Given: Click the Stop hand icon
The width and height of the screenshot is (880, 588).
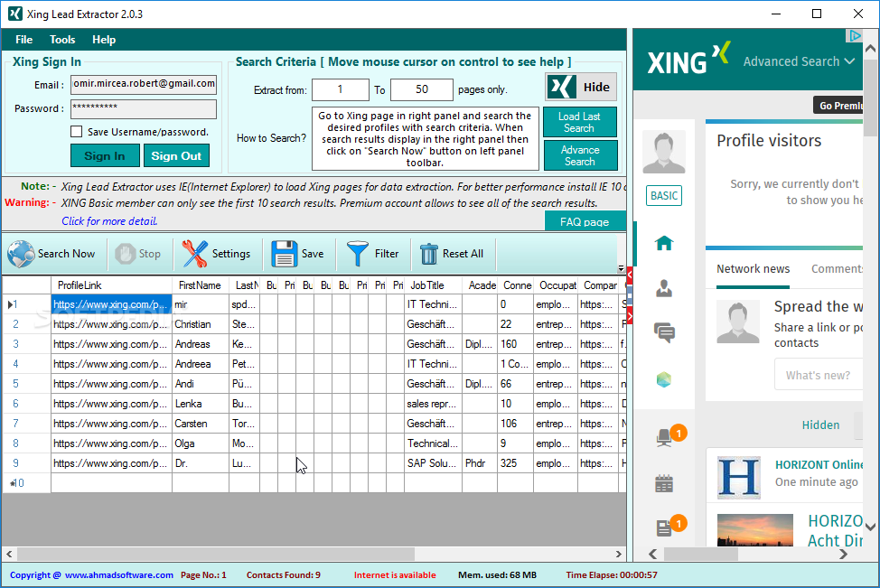Looking at the screenshot, I should [x=126, y=254].
